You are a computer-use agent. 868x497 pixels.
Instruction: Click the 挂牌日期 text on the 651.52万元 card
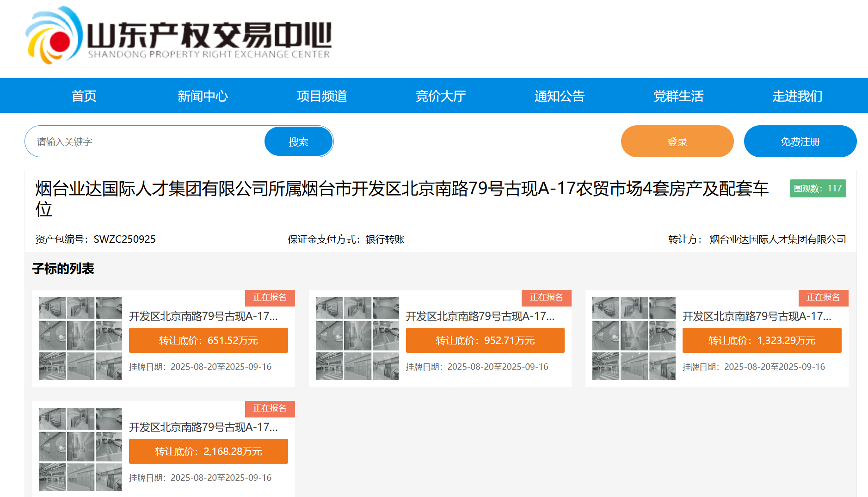[200, 367]
